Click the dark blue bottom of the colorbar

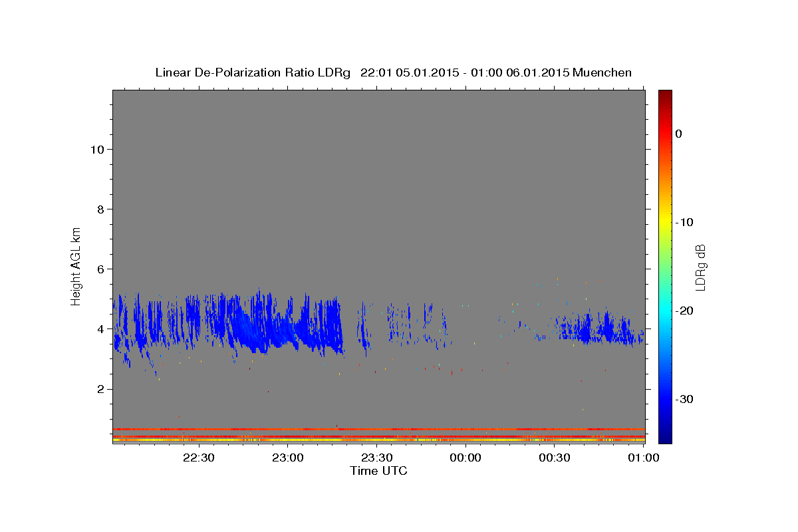(x=665, y=438)
